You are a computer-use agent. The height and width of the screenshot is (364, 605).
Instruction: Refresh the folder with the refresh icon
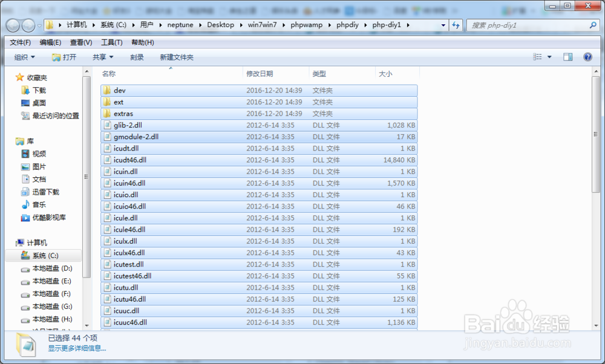[x=456, y=25]
